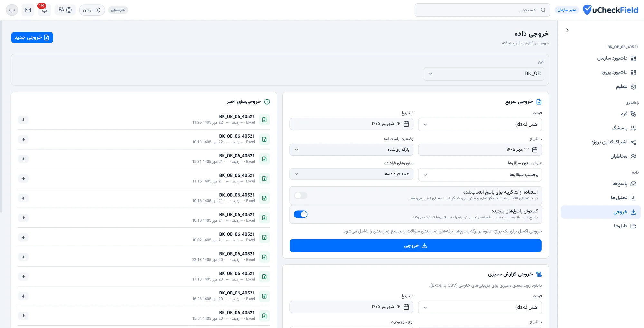Click the blue خروجی export button
Screen dimensions: 644x328
pyautogui.click(x=415, y=246)
